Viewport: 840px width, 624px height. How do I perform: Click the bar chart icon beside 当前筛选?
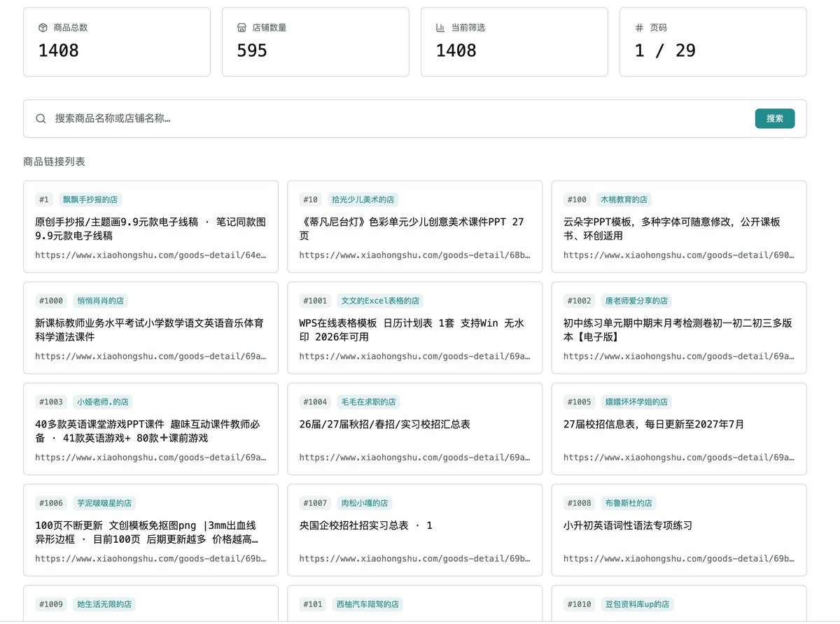440,28
